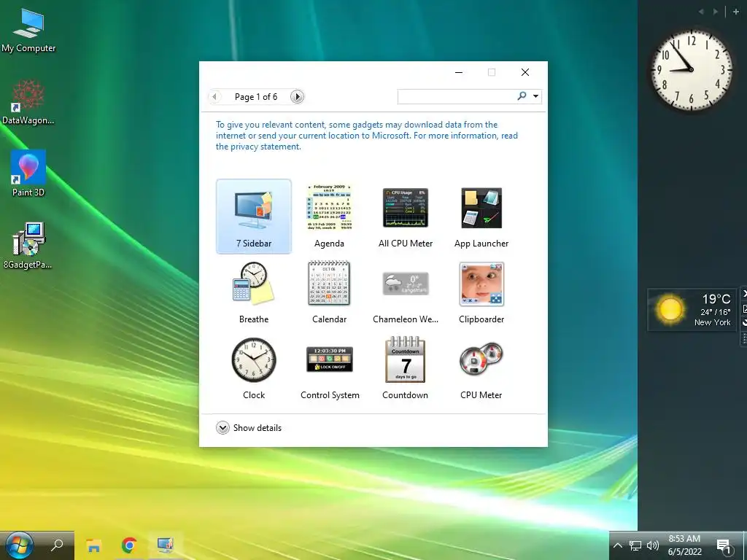The width and height of the screenshot is (747, 560).
Task: Open taskbar search magnifier
Action: point(57,545)
